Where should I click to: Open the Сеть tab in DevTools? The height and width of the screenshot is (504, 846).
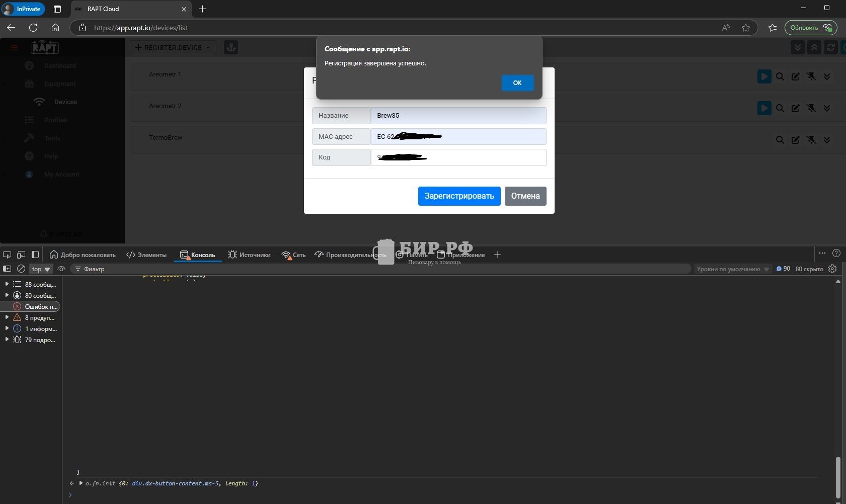point(293,255)
